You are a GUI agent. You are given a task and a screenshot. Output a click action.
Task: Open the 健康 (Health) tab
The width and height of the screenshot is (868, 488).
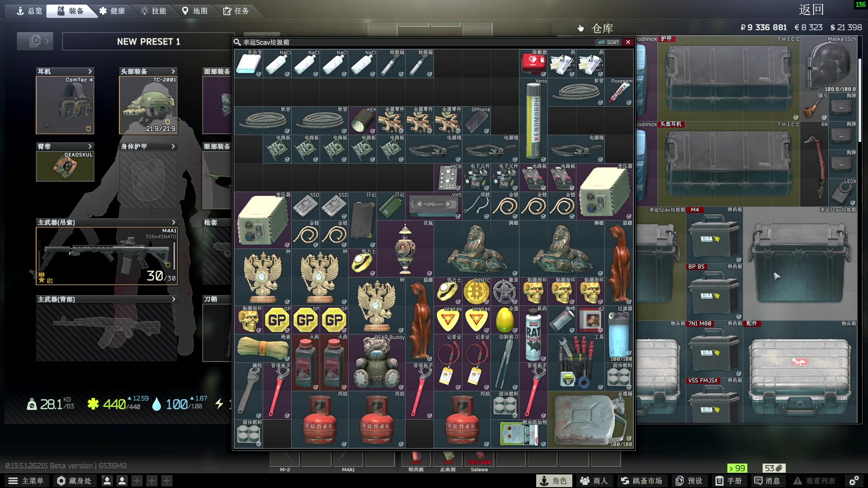pyautogui.click(x=112, y=11)
